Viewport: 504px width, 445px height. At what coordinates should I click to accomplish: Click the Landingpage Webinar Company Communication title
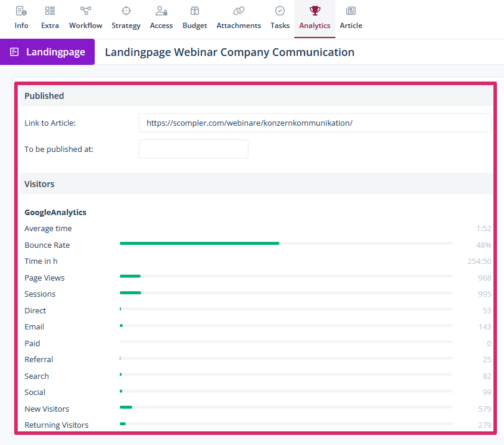(229, 52)
